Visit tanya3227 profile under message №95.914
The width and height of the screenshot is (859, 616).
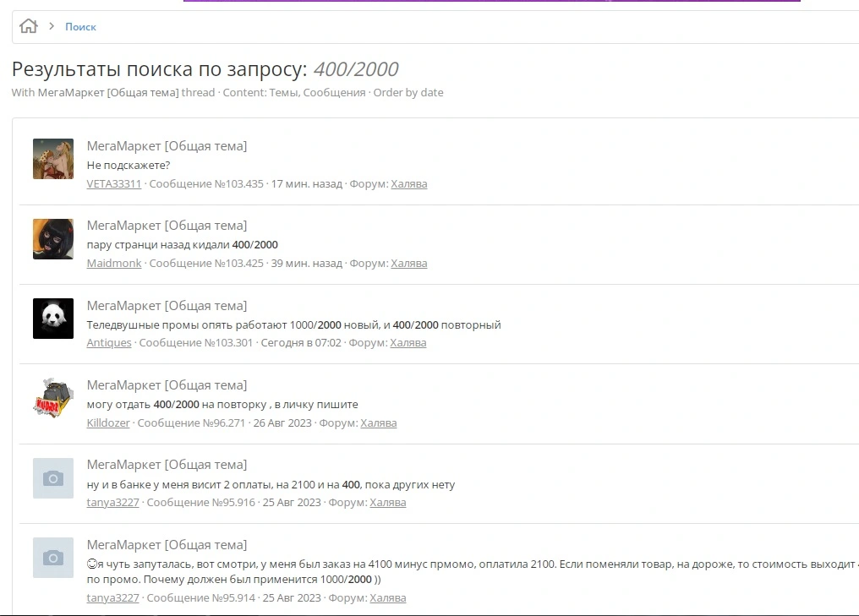(112, 598)
